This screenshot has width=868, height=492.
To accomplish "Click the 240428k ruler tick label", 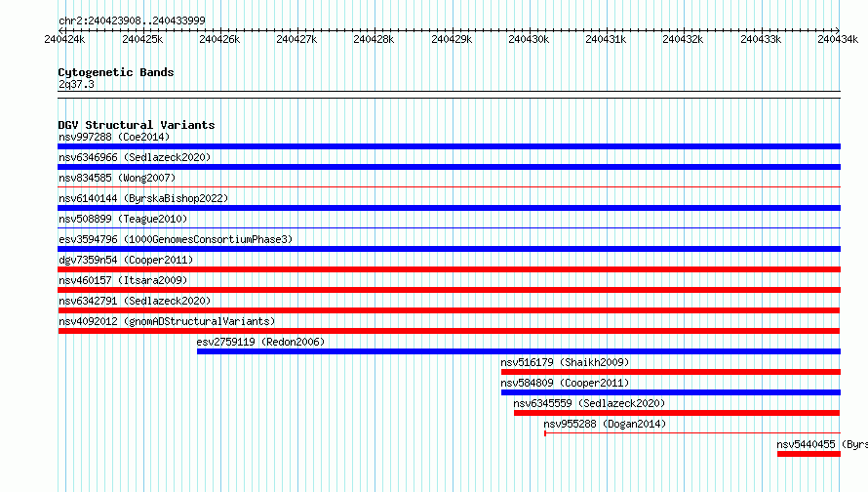I will tap(374, 39).
